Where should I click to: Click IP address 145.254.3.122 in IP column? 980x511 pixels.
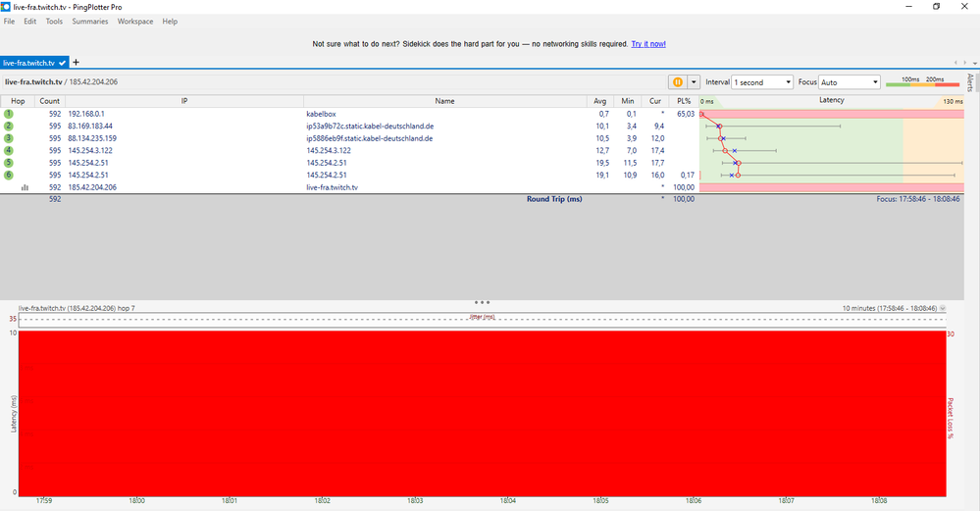coord(90,150)
